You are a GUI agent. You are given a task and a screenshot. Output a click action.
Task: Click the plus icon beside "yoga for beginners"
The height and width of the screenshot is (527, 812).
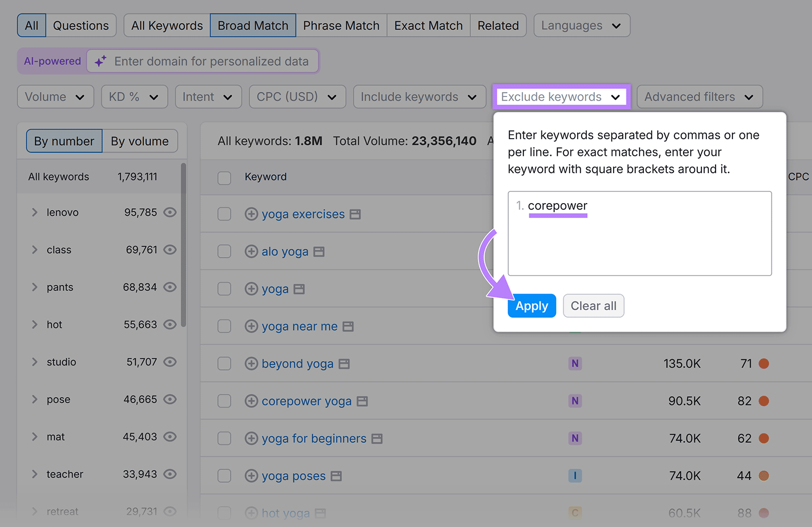coord(251,438)
